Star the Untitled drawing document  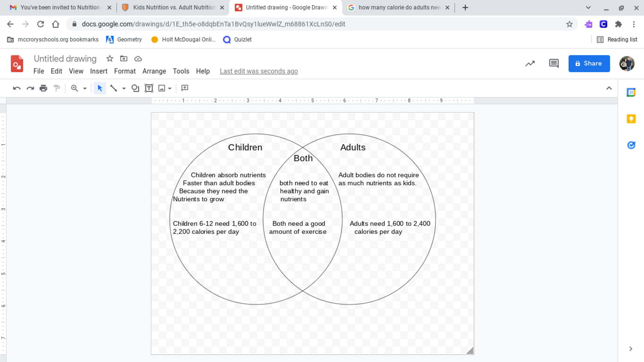[110, 58]
